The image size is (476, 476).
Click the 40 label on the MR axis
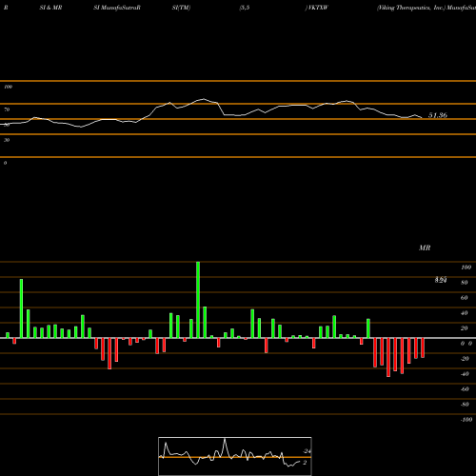pos(465,313)
